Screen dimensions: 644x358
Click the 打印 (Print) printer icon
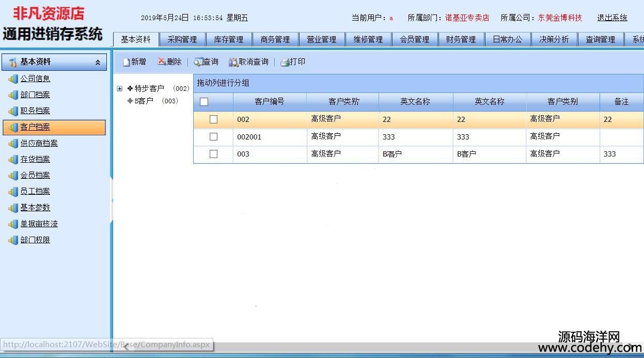tap(285, 63)
